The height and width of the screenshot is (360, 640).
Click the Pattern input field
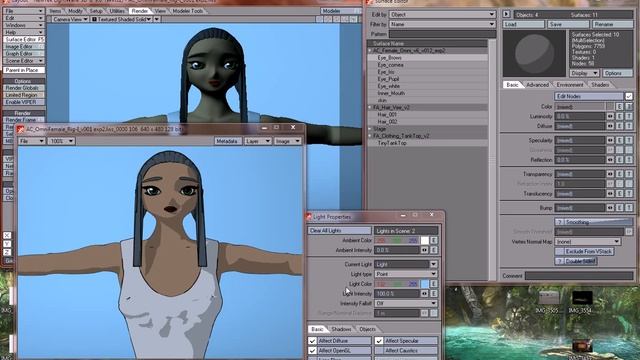tap(442, 34)
